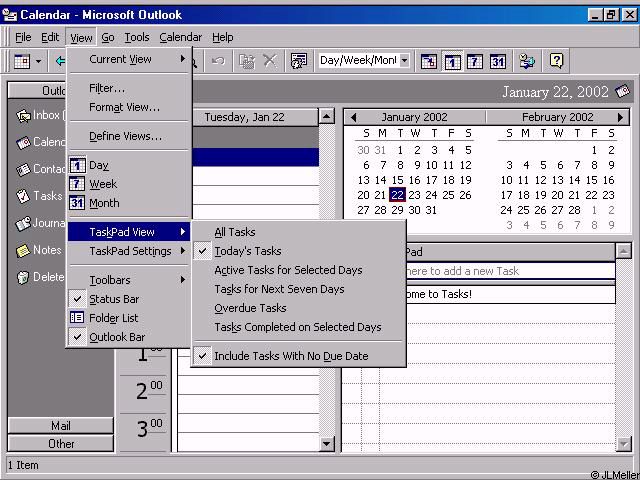Screen dimensions: 640x480
Task: Select All Tasks in TaskPad View submenu
Action: point(299,232)
